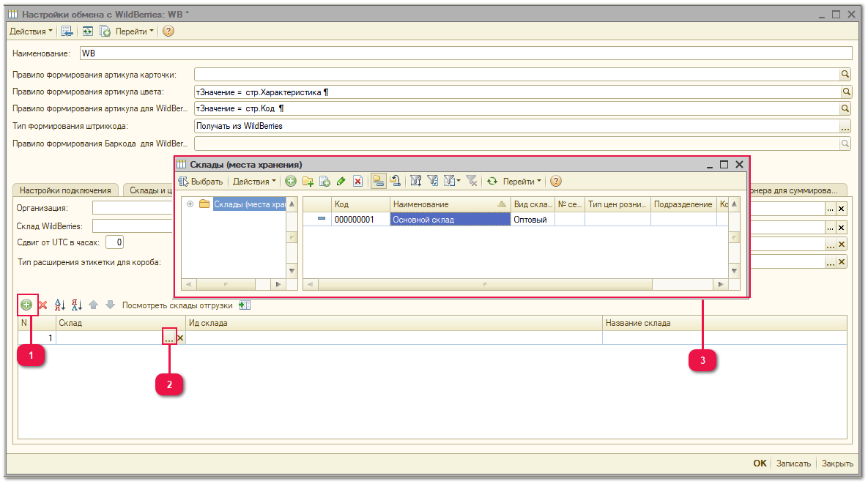
Task: Select the Склады (места хранения) tree folder
Action: click(249, 204)
